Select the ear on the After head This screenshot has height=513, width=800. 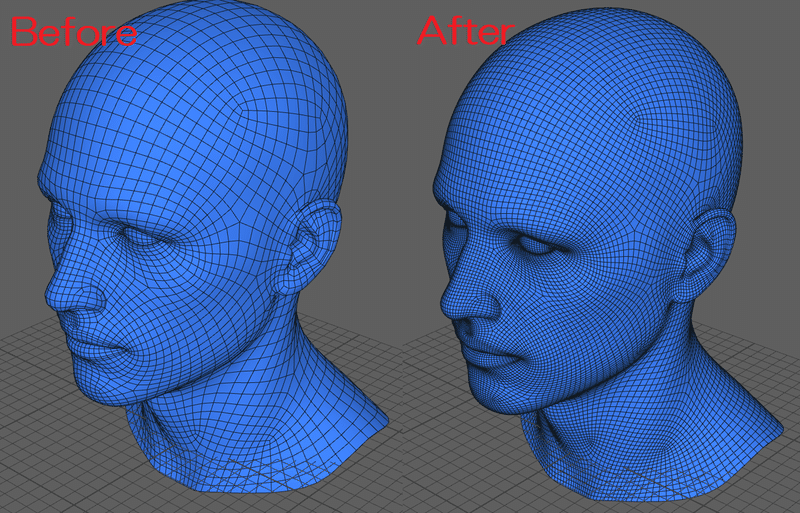coord(708,254)
